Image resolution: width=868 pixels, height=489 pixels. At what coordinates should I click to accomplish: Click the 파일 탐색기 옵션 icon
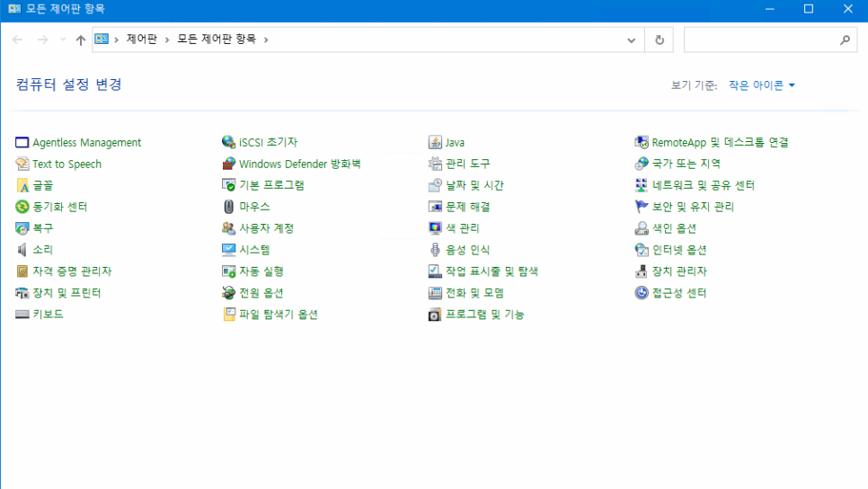(x=228, y=315)
